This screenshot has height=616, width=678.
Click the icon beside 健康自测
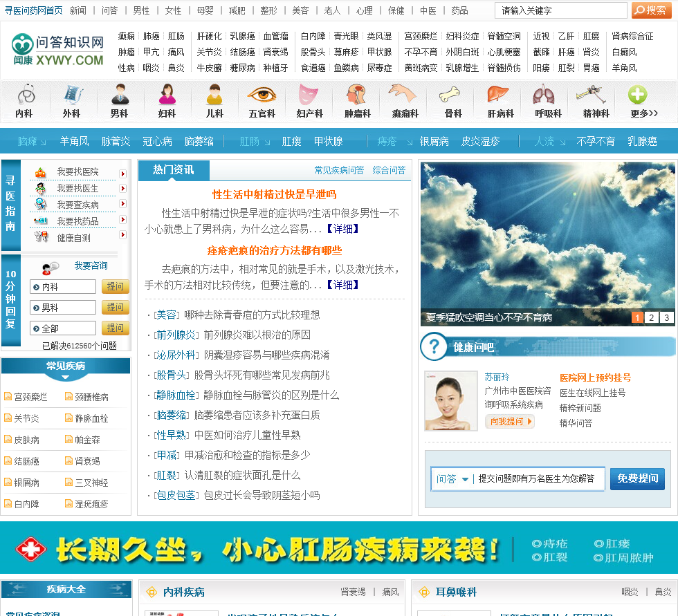pos(41,236)
